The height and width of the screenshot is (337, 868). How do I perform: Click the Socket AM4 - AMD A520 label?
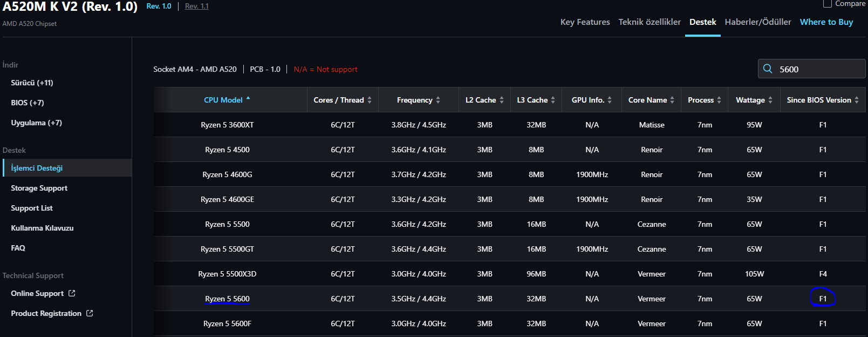pyautogui.click(x=195, y=69)
